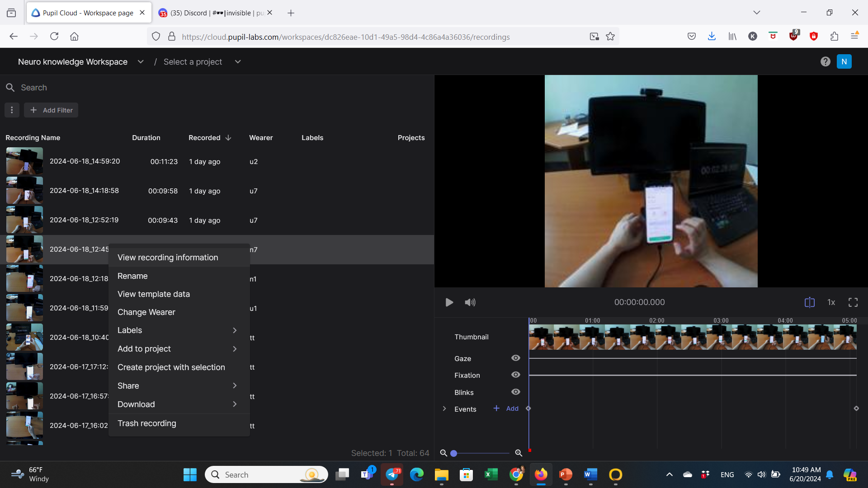Open thumbnail of recording 2024-06-18_14:18:58
The image size is (868, 488).
click(x=24, y=190)
